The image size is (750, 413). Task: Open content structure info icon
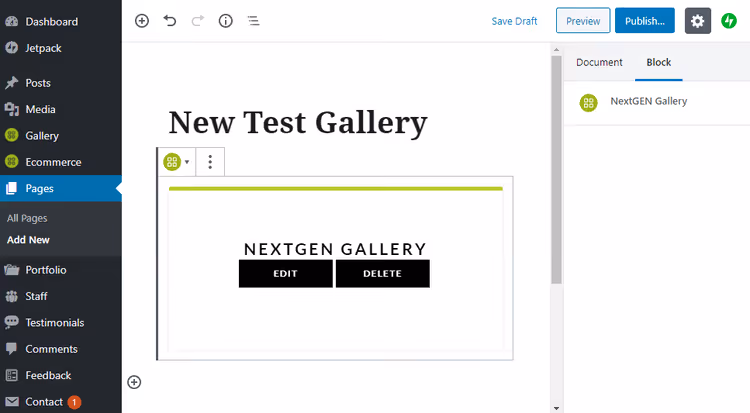(x=225, y=21)
